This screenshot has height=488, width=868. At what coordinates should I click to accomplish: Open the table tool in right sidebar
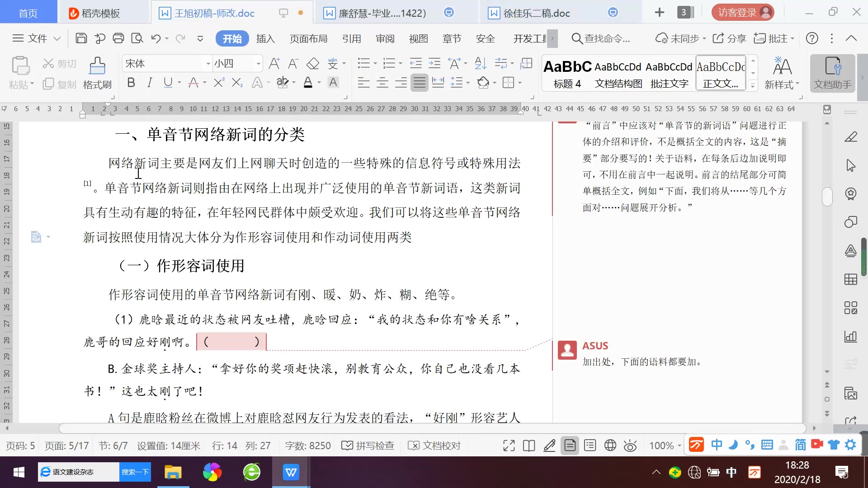point(850,279)
